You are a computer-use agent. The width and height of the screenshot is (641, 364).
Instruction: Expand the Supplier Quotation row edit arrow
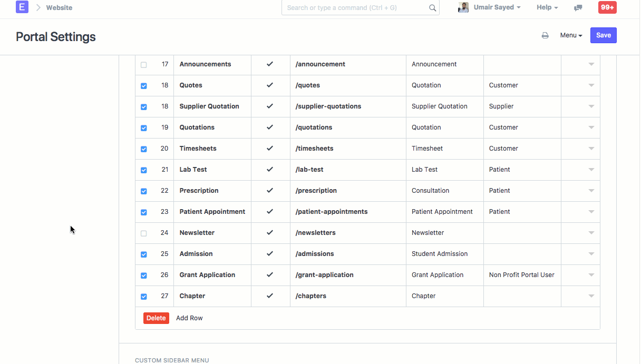click(x=591, y=106)
